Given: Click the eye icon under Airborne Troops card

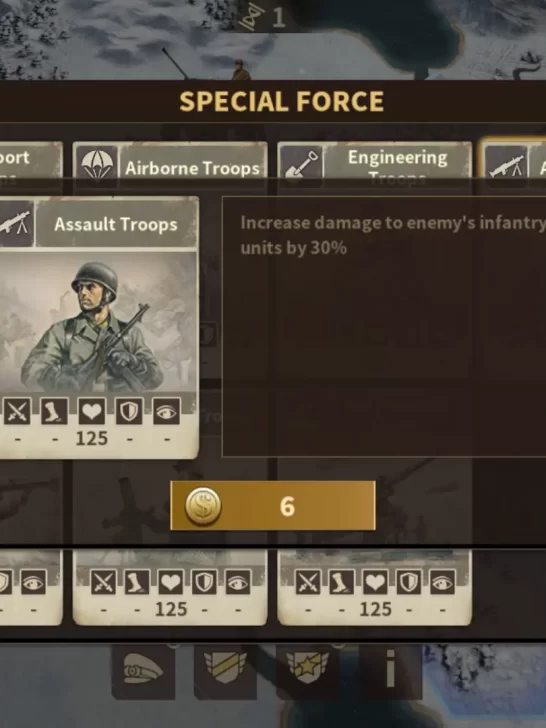Looking at the screenshot, I should pos(238,582).
